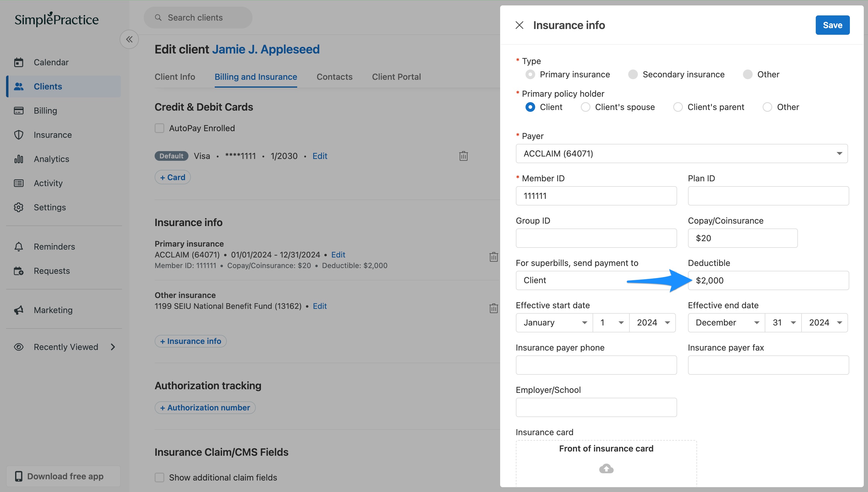The image size is (868, 492).
Task: Click the Employer/School input field
Action: (x=596, y=407)
